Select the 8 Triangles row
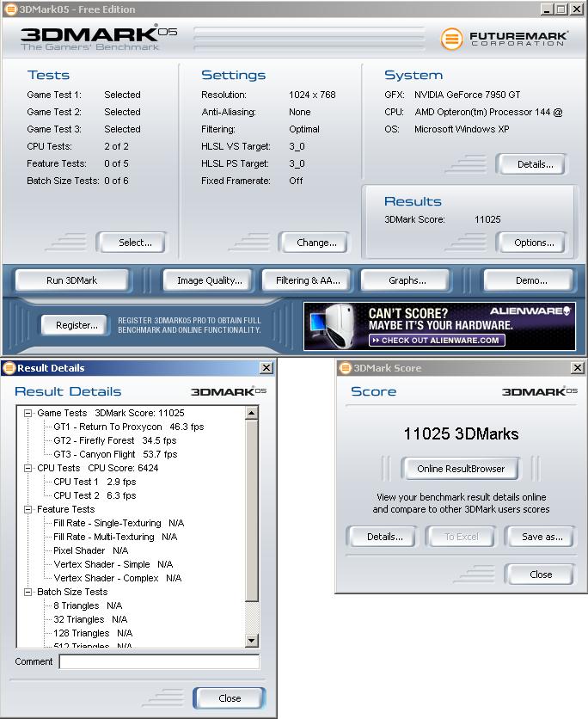This screenshot has width=588, height=719. click(88, 605)
